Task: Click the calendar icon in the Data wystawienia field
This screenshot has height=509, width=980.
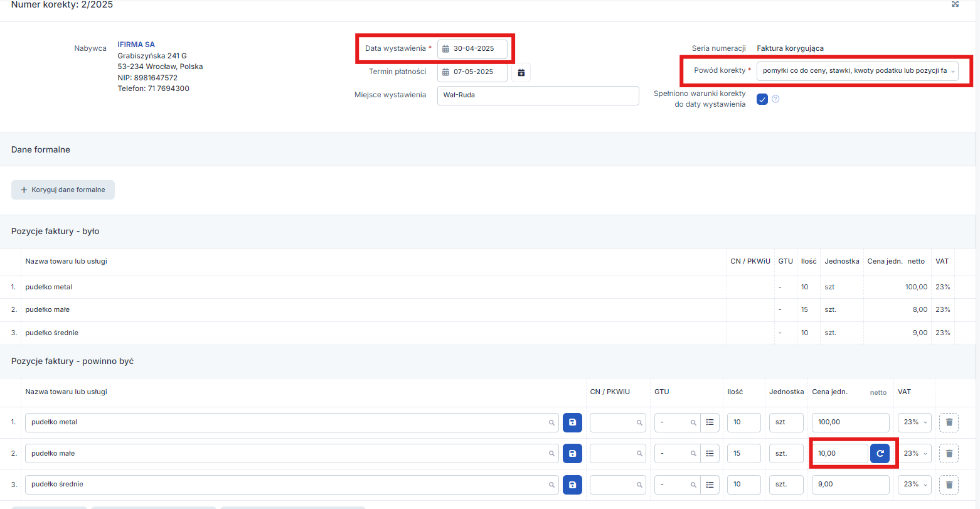Action: 446,49
